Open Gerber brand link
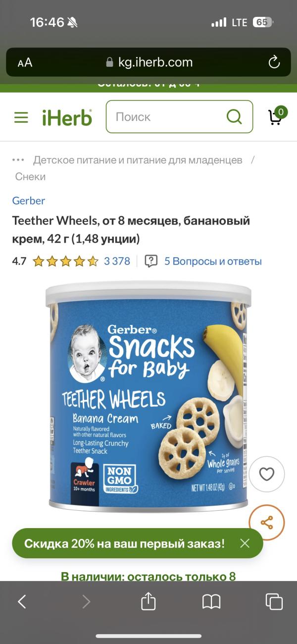 tap(28, 201)
